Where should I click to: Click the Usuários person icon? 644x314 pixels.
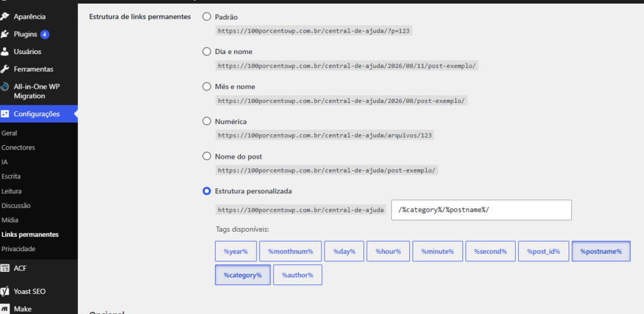point(4,51)
